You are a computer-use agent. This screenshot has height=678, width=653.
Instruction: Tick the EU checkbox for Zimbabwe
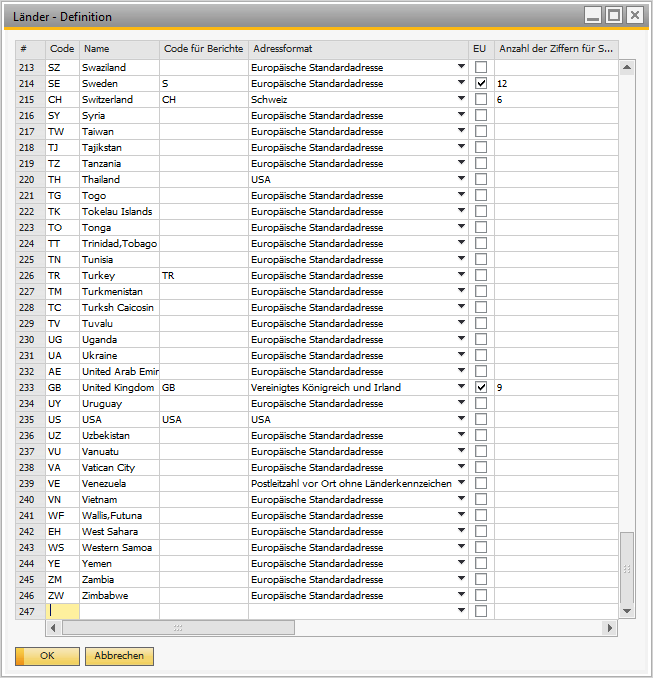click(481, 595)
